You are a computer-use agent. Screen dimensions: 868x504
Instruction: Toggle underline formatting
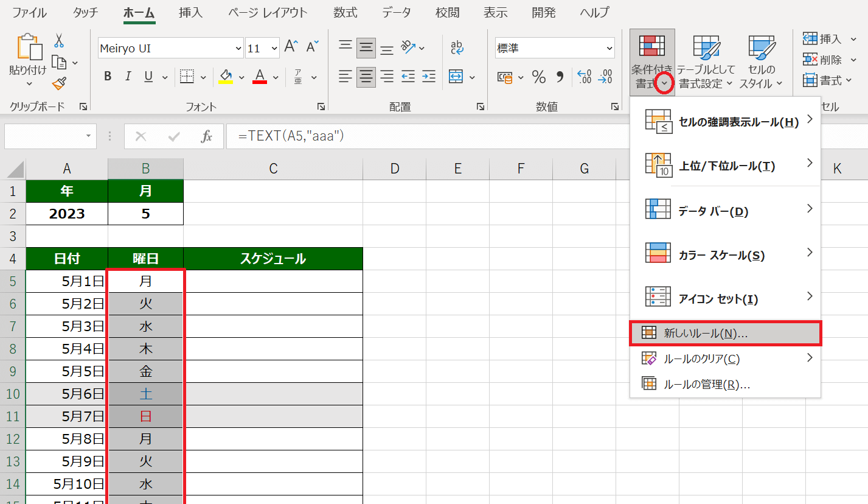point(148,77)
